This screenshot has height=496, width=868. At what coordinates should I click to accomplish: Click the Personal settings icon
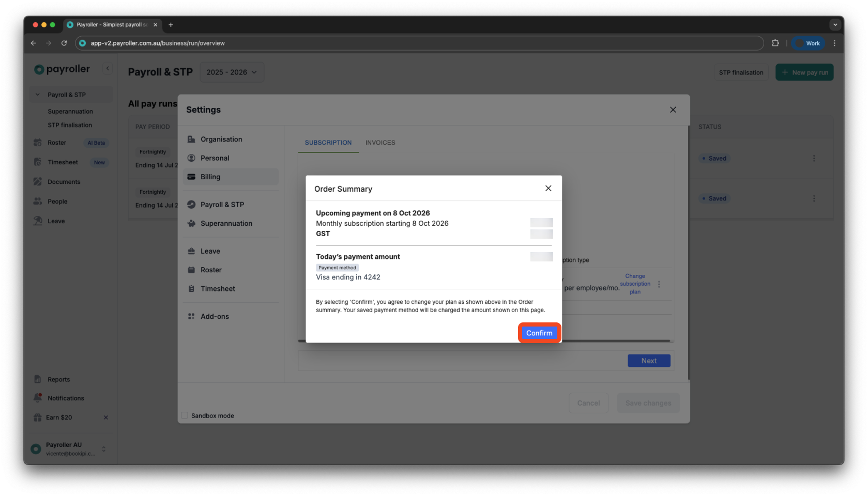coord(191,158)
